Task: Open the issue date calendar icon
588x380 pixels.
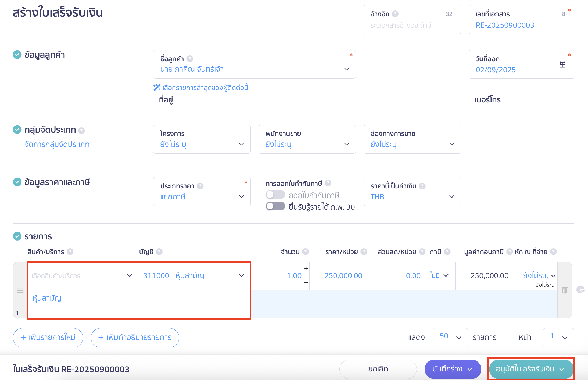Action: click(x=562, y=65)
